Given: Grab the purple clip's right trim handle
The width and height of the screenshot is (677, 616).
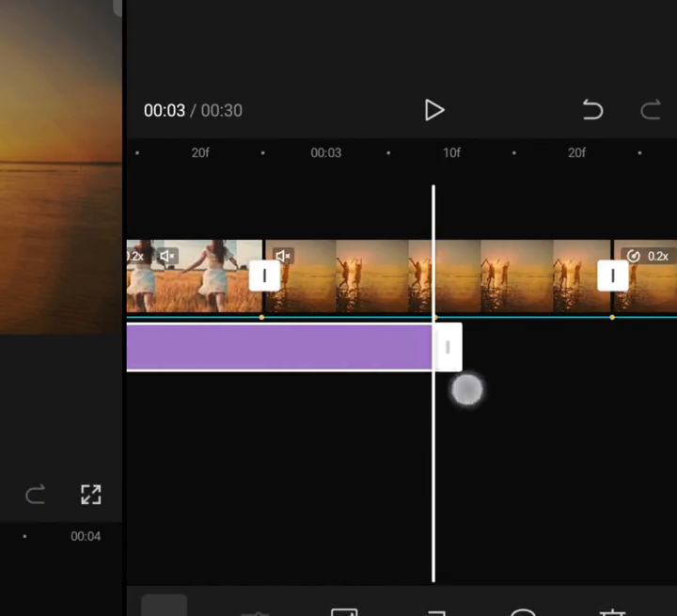Looking at the screenshot, I should [x=448, y=347].
